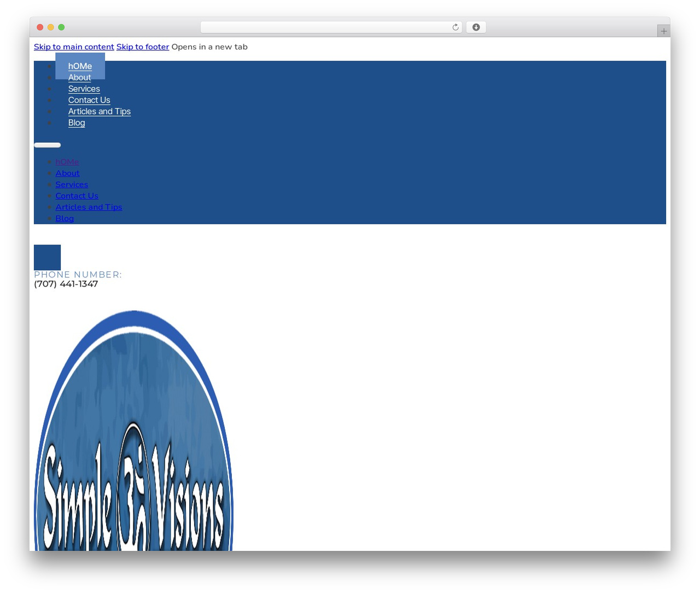Click the lower blue Contact Us link
The height and width of the screenshot is (593, 700).
pyautogui.click(x=77, y=196)
